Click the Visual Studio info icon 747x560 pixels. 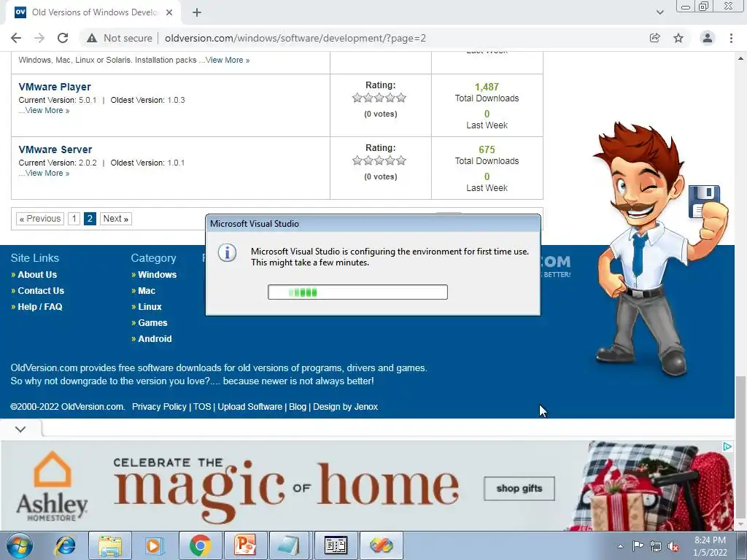pos(228,253)
